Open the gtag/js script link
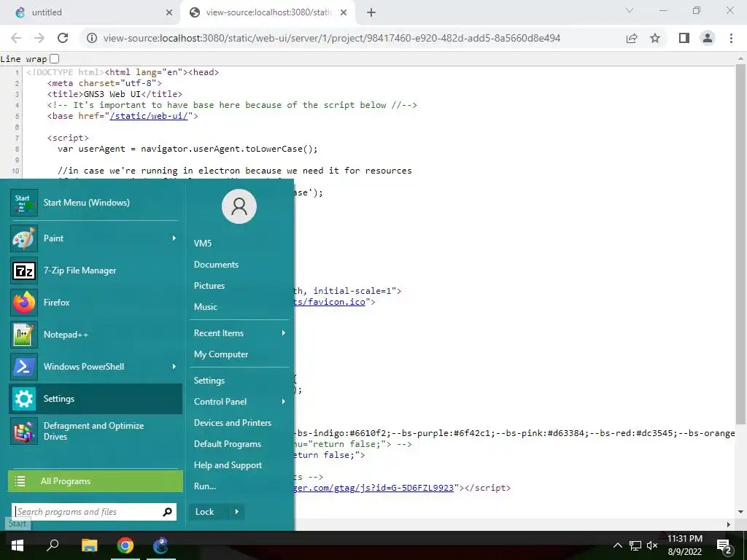Image resolution: width=747 pixels, height=560 pixels. click(x=374, y=488)
